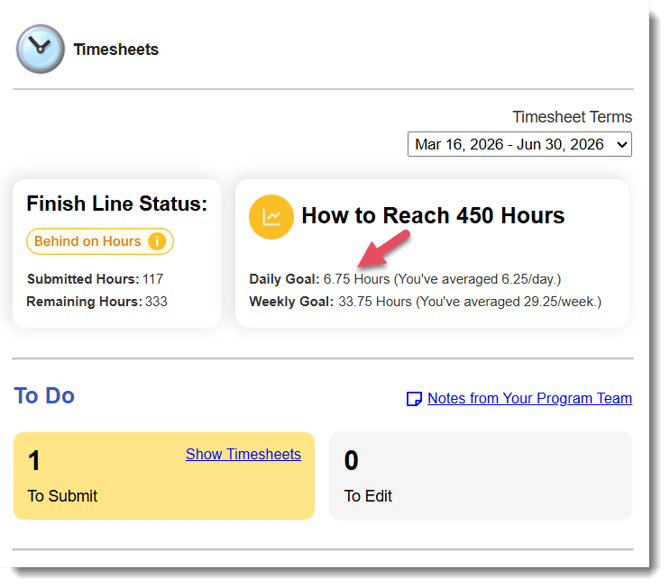
Task: Open the Mar 16 - Jun 30 term dropdown
Action: tap(519, 144)
